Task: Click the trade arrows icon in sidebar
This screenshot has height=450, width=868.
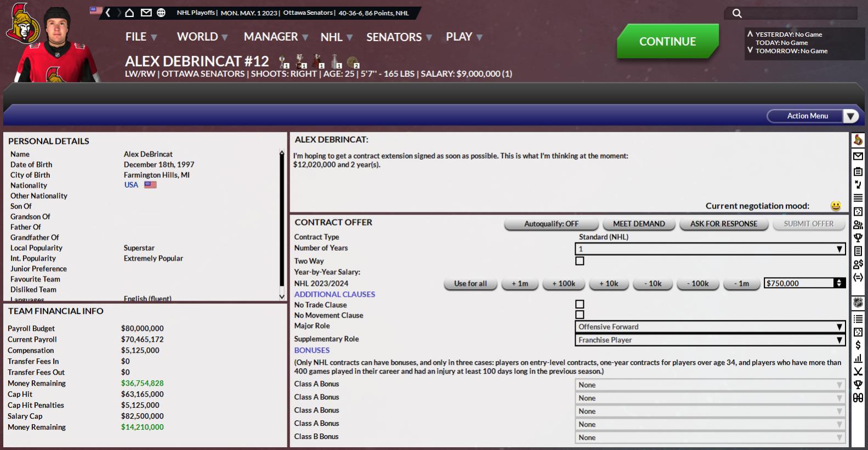Action: 858,277
